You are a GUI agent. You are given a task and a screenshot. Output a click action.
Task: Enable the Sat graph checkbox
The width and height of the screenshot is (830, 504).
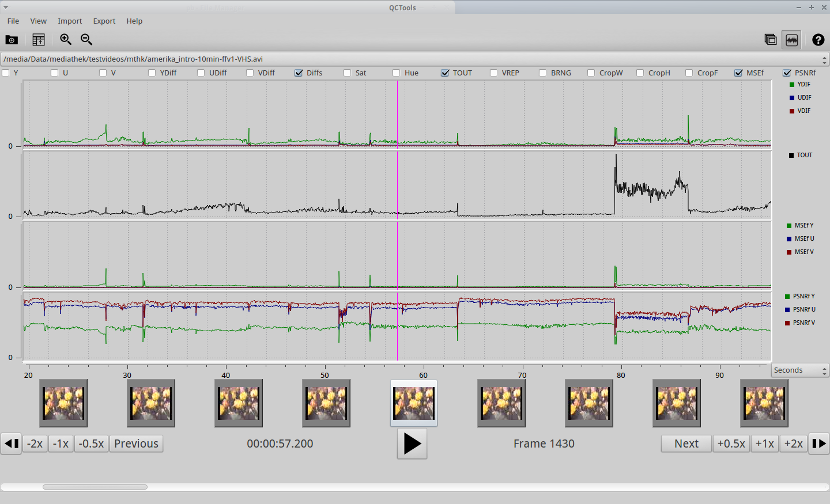point(348,73)
